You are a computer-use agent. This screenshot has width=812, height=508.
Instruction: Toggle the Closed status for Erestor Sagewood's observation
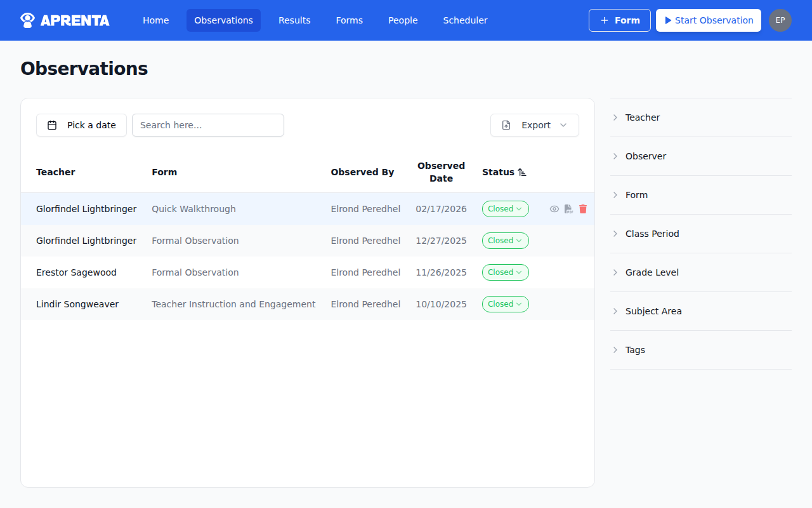pos(505,272)
